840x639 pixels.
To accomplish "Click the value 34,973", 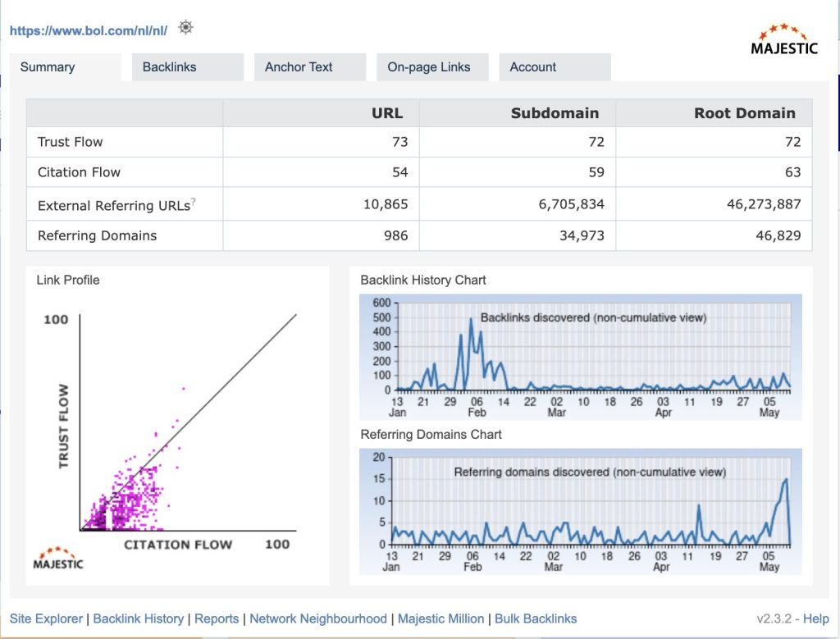I will [582, 235].
